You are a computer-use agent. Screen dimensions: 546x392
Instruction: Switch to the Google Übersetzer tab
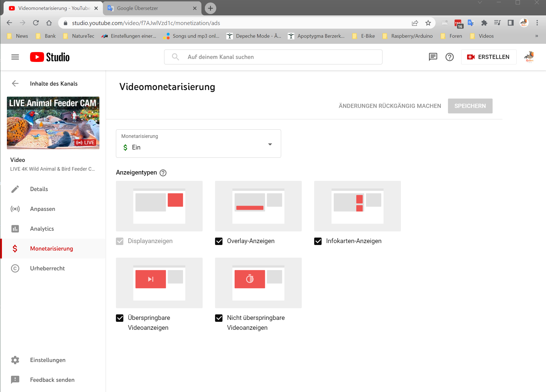coord(149,8)
